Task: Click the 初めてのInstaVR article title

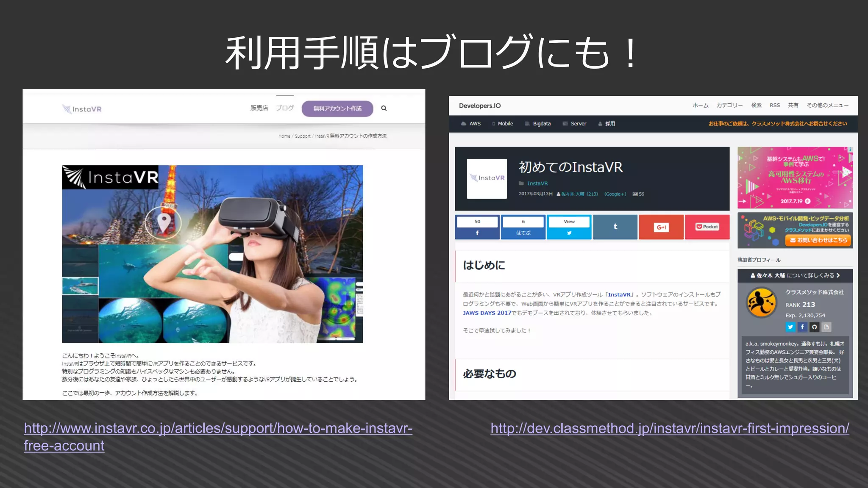Action: pos(570,167)
